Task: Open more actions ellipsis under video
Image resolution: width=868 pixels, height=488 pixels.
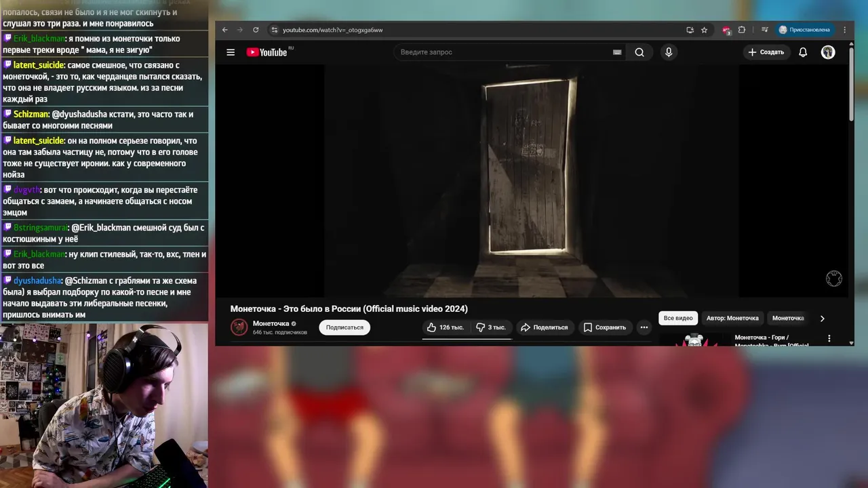Action: pos(644,327)
